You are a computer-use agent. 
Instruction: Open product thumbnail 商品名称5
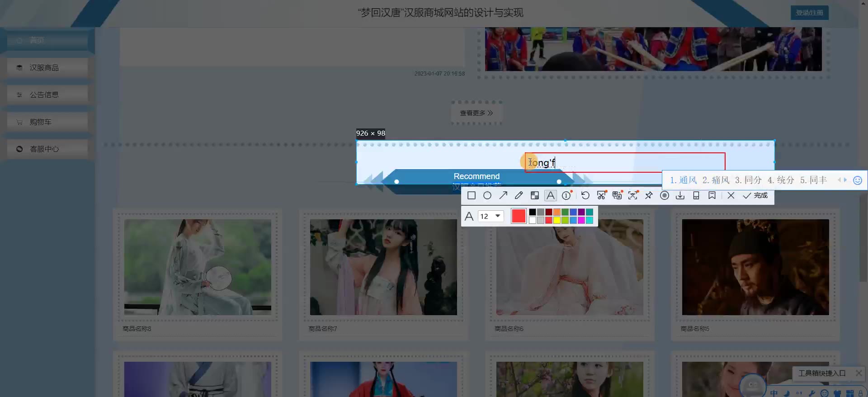(755, 267)
